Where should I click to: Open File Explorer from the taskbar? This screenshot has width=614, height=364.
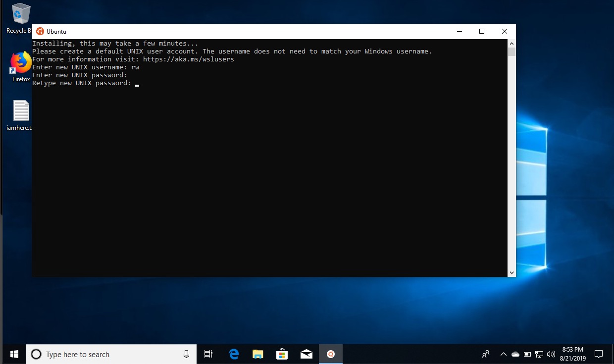[257, 354]
